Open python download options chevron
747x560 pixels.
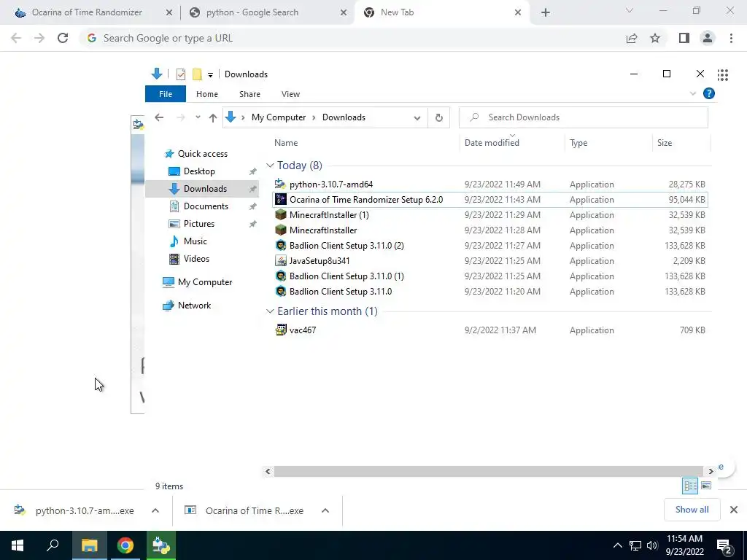(155, 510)
